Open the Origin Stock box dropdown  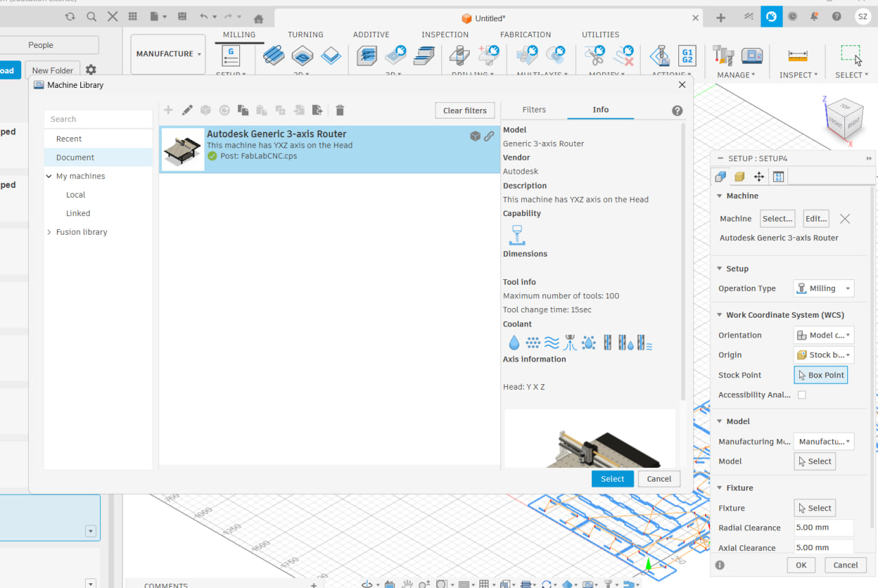click(x=824, y=355)
